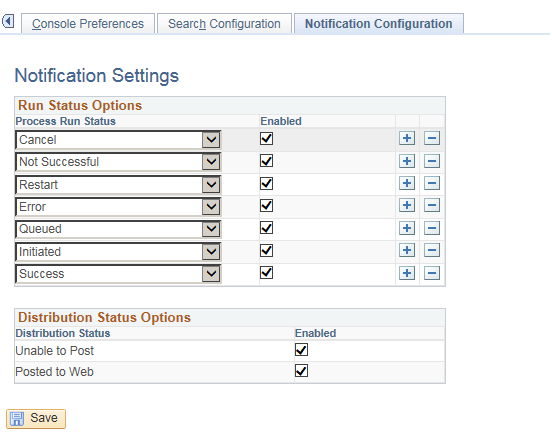Expand the Error run status dropdown
Image resolution: width=552 pixels, height=436 pixels.
point(118,207)
